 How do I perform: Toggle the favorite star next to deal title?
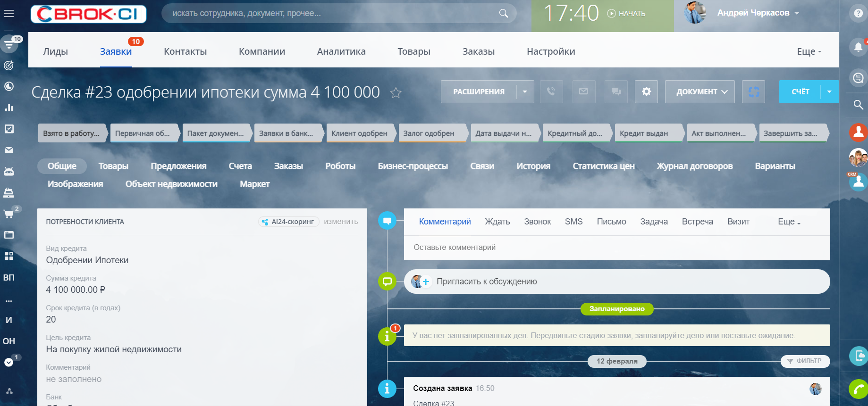click(x=396, y=93)
